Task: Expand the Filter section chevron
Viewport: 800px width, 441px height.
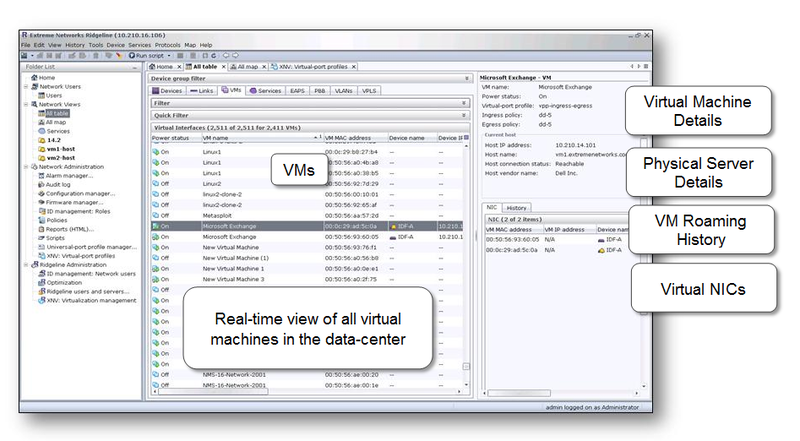Action: point(464,103)
